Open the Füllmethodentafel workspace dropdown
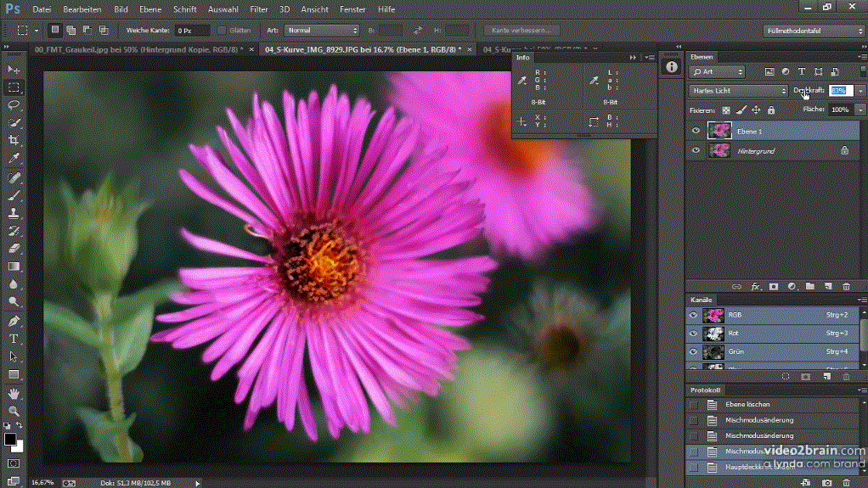This screenshot has width=868, height=488. coord(814,31)
